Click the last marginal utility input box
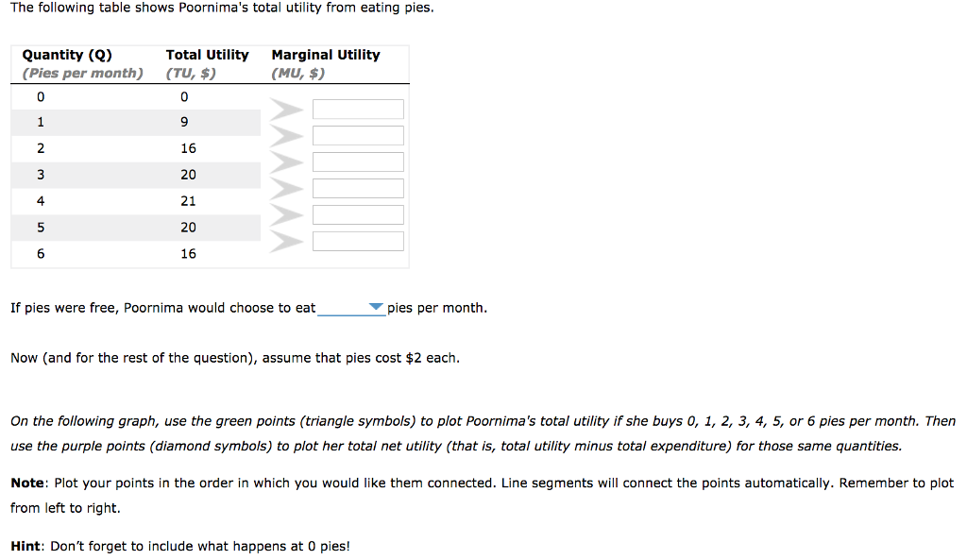 pyautogui.click(x=358, y=241)
